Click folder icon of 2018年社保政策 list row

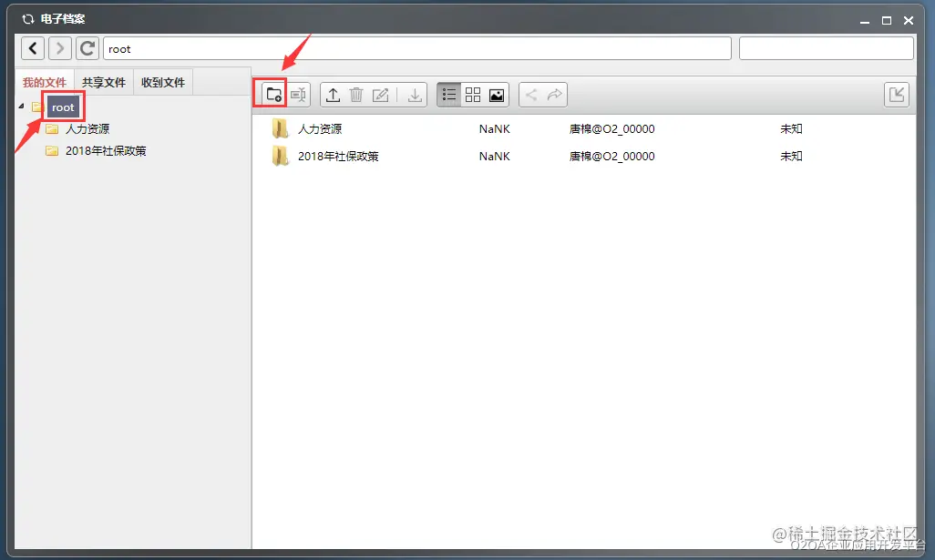tap(280, 156)
